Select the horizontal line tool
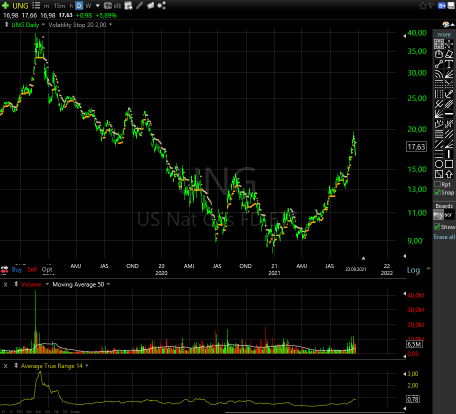 tap(449, 114)
